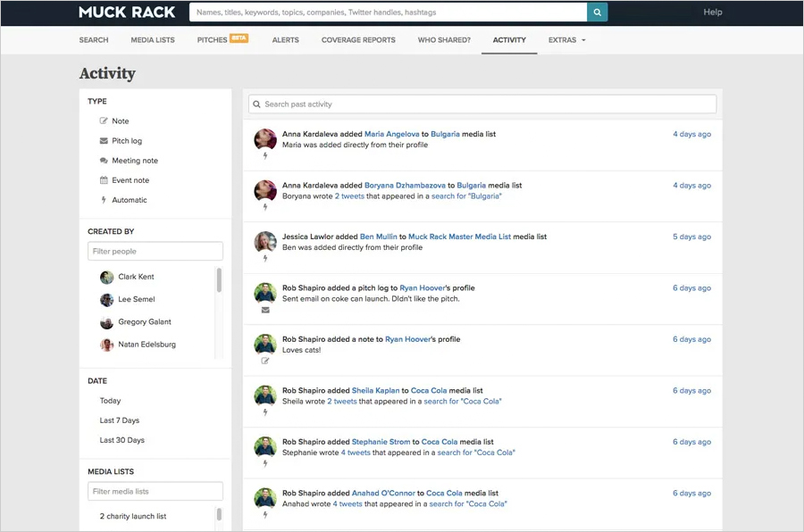
Task: Select the Activity tab
Action: pos(509,40)
